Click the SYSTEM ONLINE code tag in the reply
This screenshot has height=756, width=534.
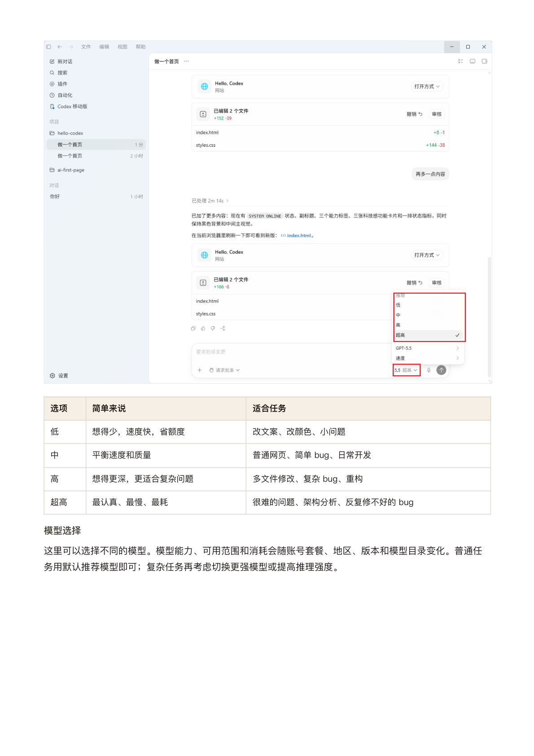[x=265, y=216]
